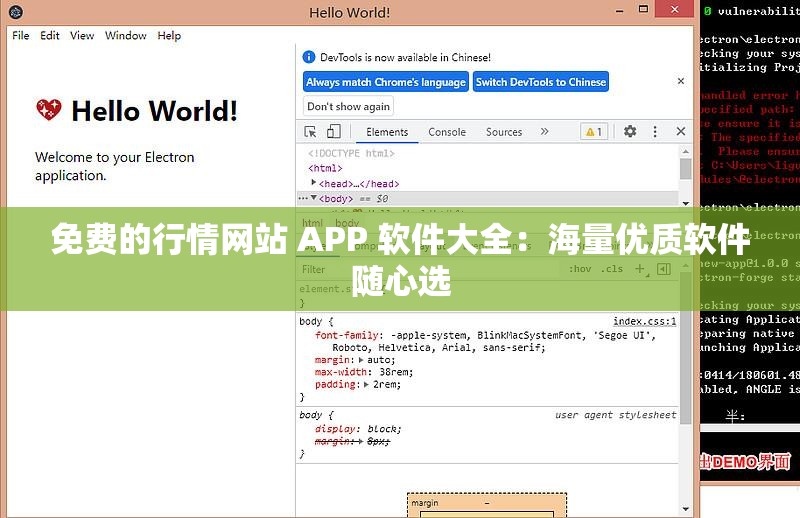The height and width of the screenshot is (518, 800).
Task: Click the user agent stylesheet label
Action: tap(615, 415)
